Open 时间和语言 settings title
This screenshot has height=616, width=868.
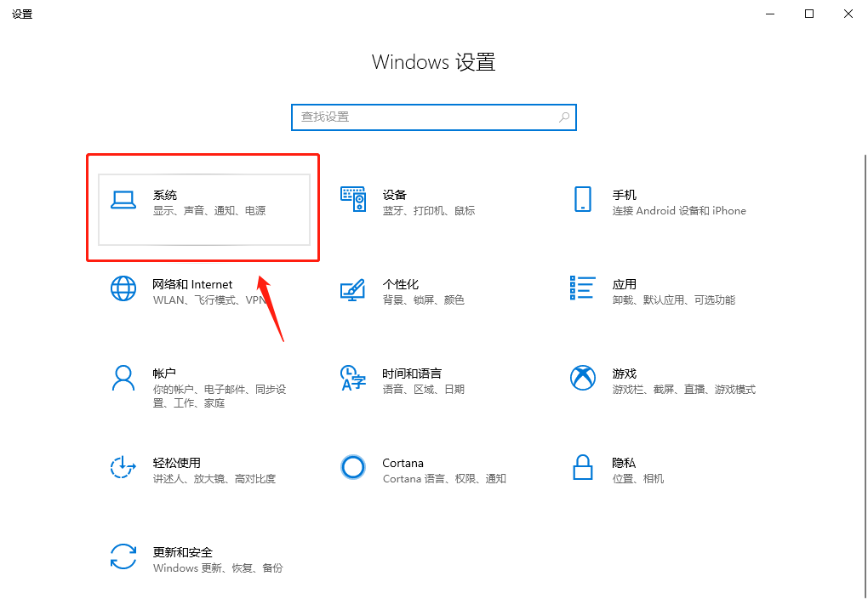(412, 374)
